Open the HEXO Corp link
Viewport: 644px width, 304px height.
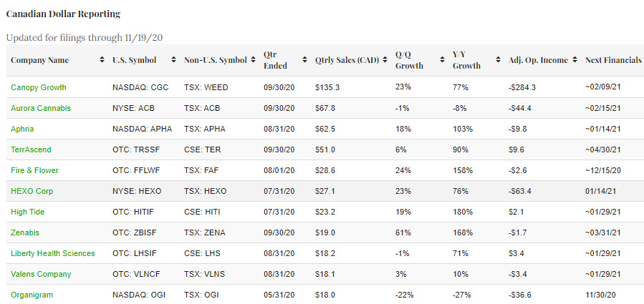32,191
